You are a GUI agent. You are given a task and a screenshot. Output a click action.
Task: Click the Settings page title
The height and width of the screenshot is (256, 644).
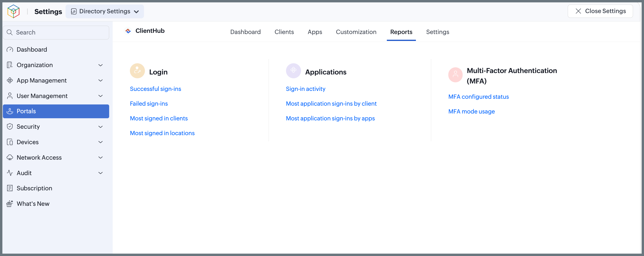click(x=48, y=11)
